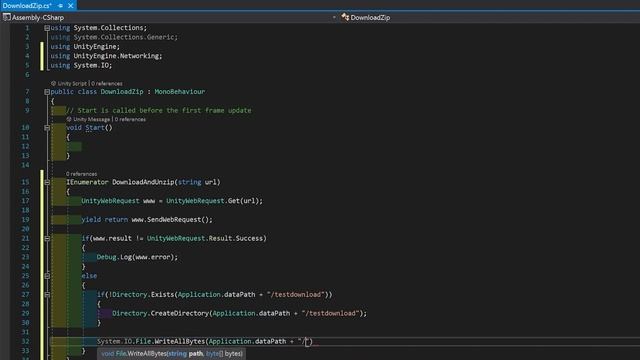Click the Start comment on line 9
Viewport: 640px width, 360px height.
[159, 111]
